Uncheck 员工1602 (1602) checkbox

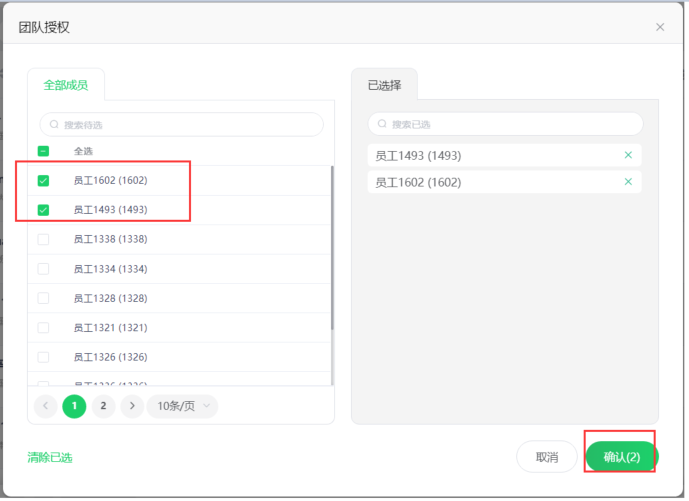click(43, 181)
